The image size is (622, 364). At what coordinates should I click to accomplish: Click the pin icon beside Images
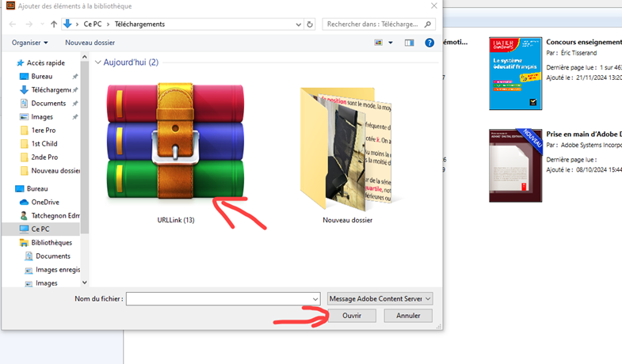[75, 117]
